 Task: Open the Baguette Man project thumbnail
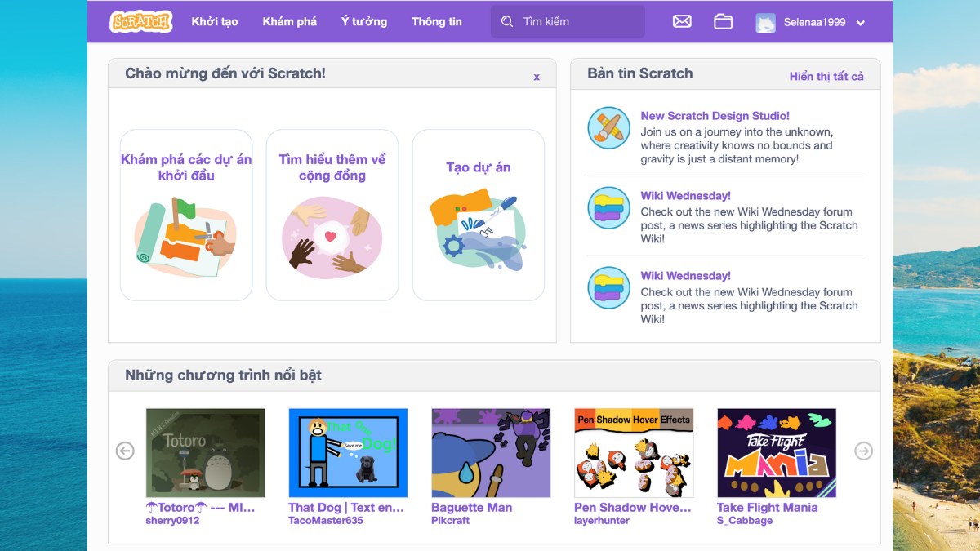tap(491, 453)
